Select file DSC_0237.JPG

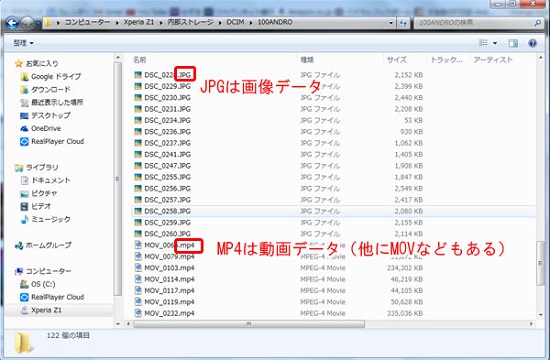click(x=167, y=143)
